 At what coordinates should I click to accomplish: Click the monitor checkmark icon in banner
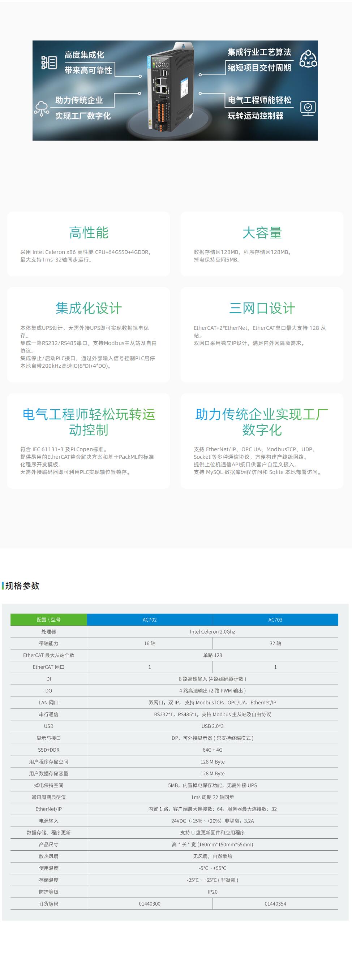pyautogui.click(x=308, y=108)
